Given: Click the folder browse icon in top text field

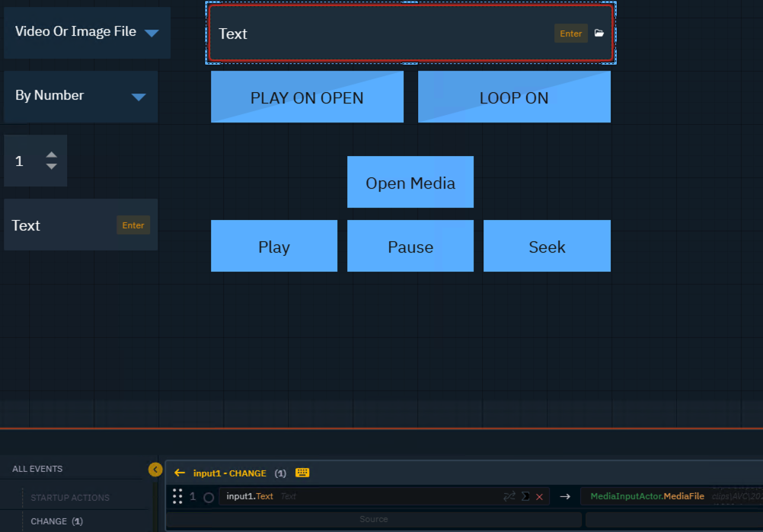Looking at the screenshot, I should 599,33.
